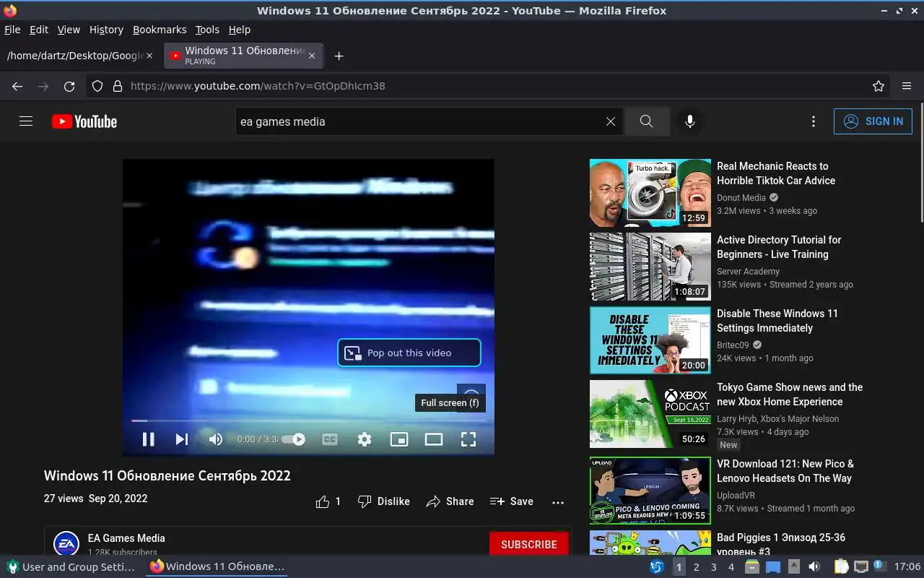Open 'VR Download 121' video thumbnail
Image resolution: width=924 pixels, height=578 pixels.
[x=650, y=491]
